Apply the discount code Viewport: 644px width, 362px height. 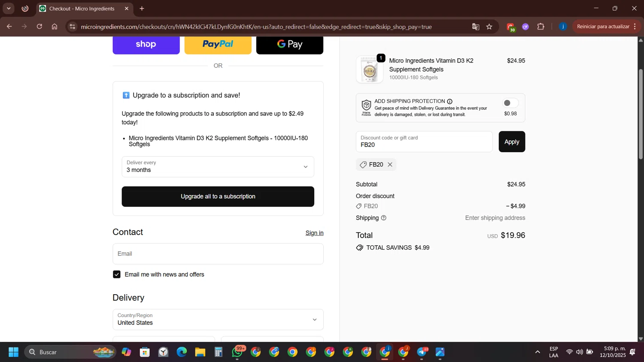pos(512,142)
